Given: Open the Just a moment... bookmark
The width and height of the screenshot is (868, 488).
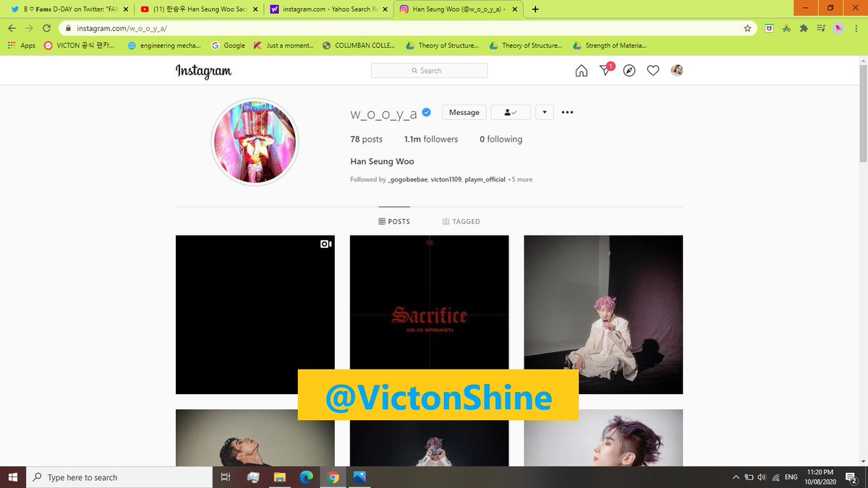Looking at the screenshot, I should click(284, 45).
